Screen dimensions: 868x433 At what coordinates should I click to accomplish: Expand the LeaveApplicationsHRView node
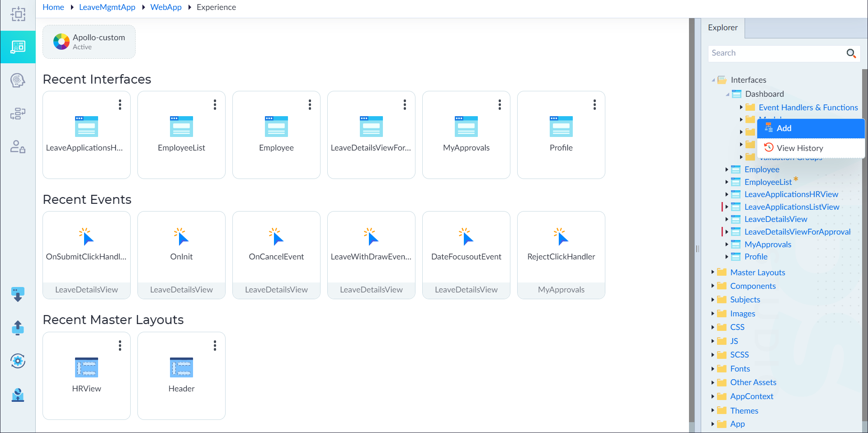click(x=727, y=194)
